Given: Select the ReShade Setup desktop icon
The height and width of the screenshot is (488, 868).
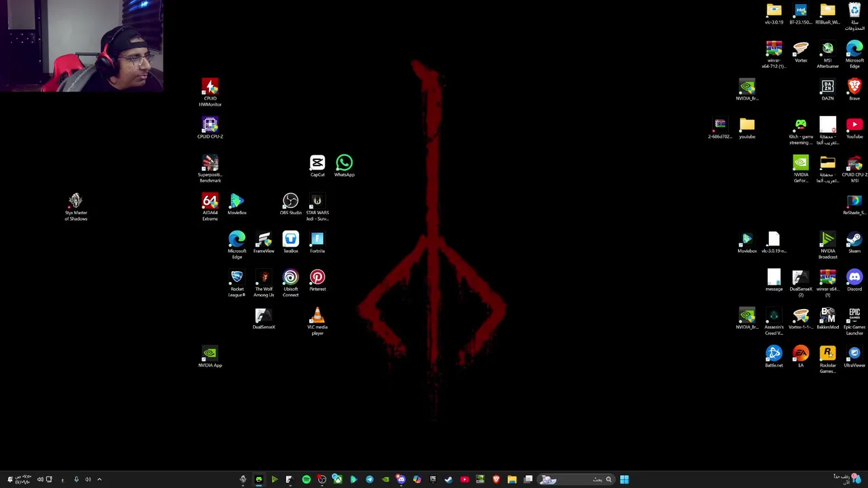Looking at the screenshot, I should pyautogui.click(x=854, y=205).
